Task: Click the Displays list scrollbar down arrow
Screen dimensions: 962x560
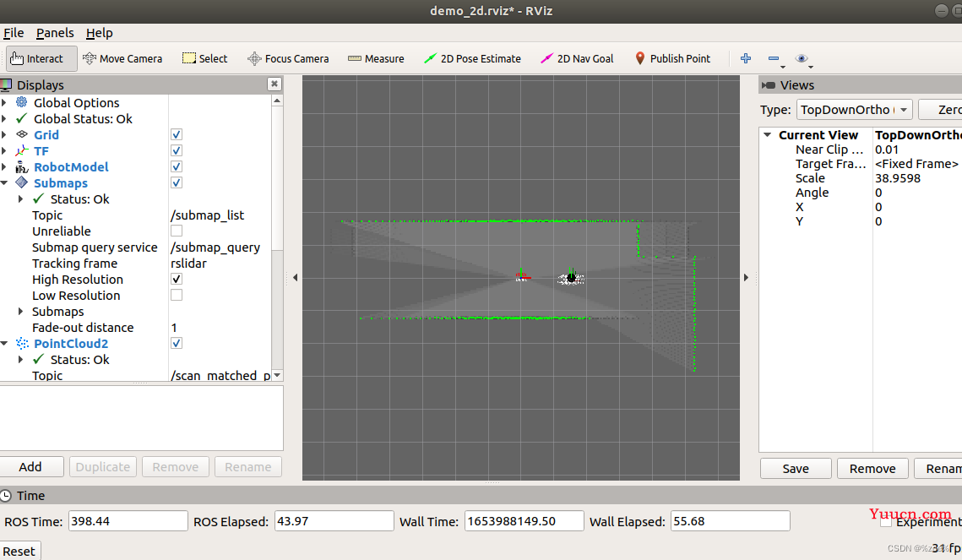Action: tap(277, 375)
